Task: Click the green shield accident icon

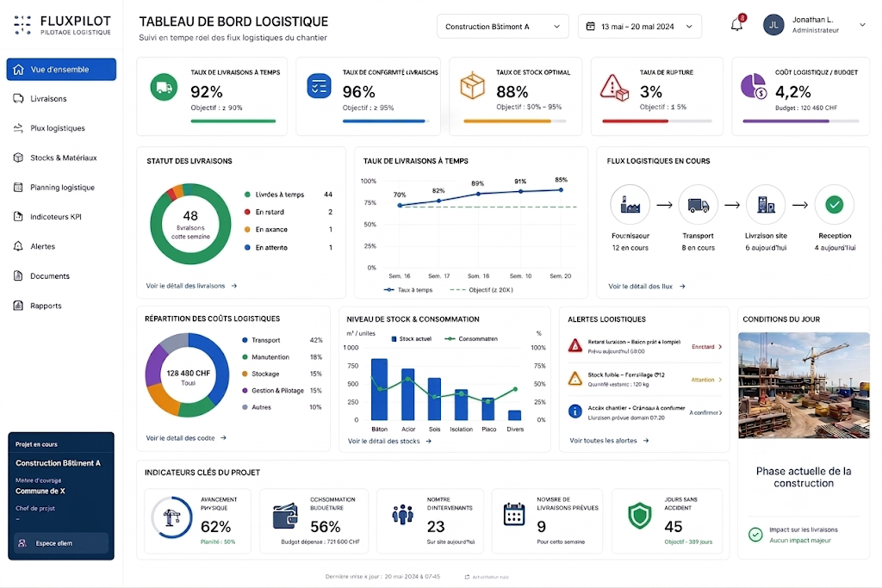Action: pos(640,516)
